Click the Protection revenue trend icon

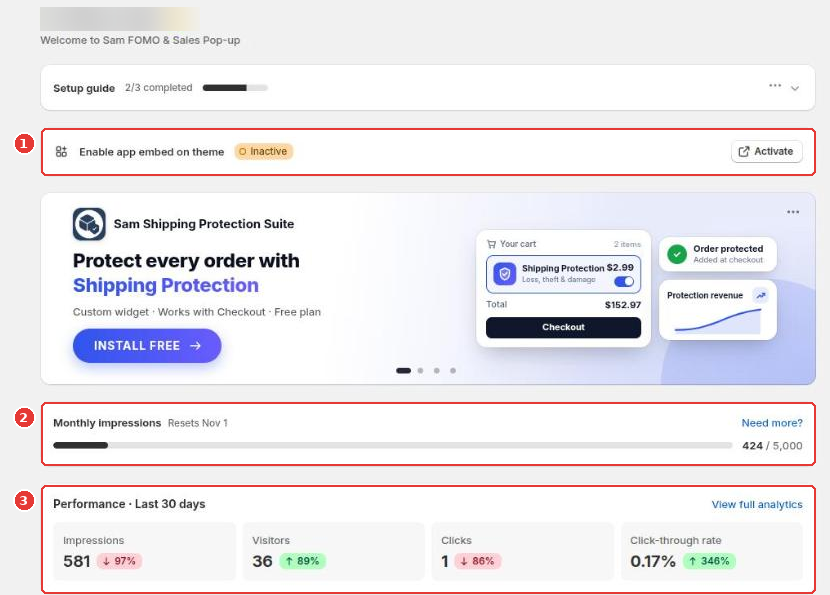tap(761, 295)
